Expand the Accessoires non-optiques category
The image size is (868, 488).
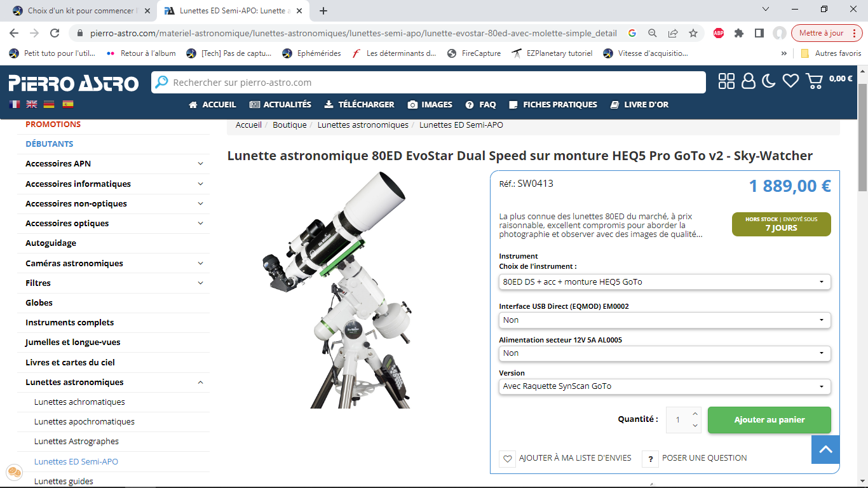(201, 204)
